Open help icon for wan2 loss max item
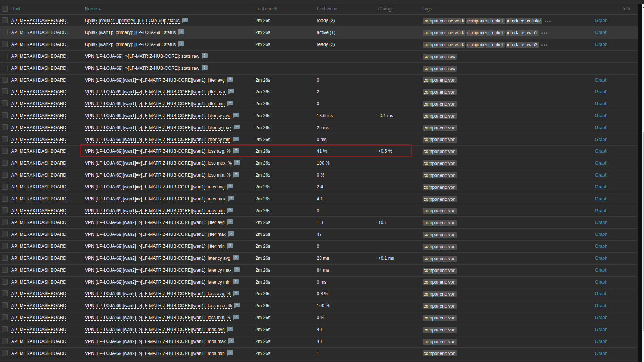This screenshot has width=644, height=362. (x=237, y=305)
